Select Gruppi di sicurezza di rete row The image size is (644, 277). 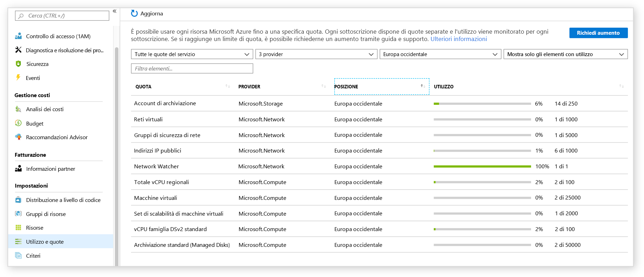379,135
